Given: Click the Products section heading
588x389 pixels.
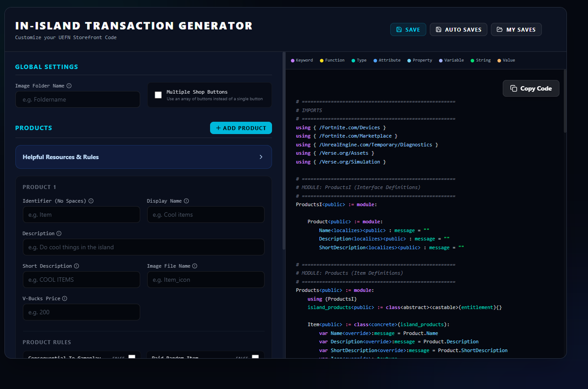Looking at the screenshot, I should coord(33,128).
